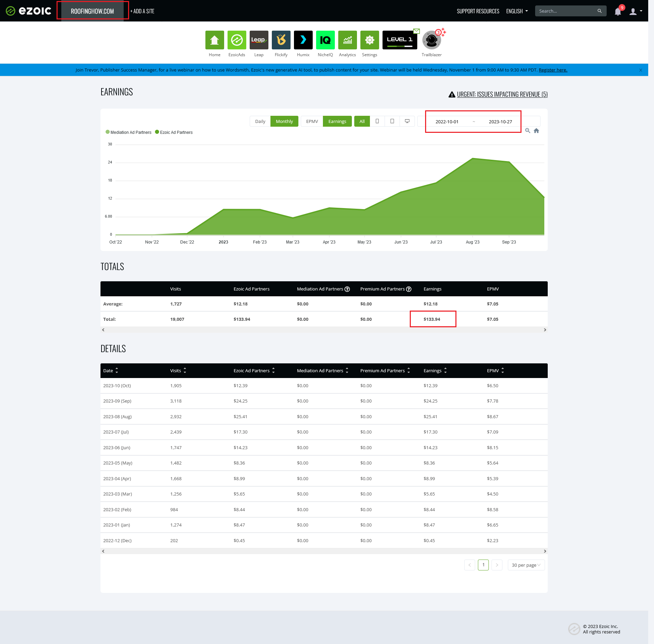Open Mediation Ad Partners help icon

tap(347, 289)
